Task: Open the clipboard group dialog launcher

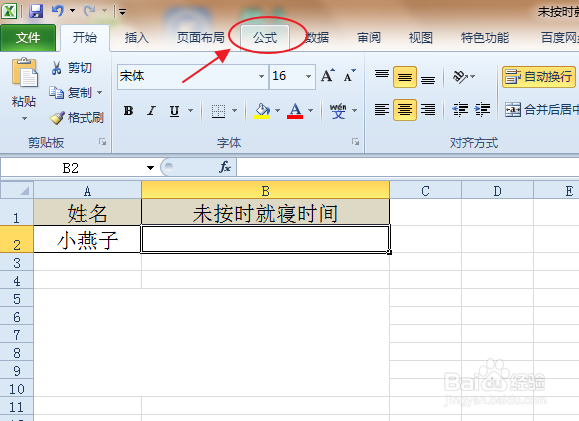Action: [x=102, y=142]
